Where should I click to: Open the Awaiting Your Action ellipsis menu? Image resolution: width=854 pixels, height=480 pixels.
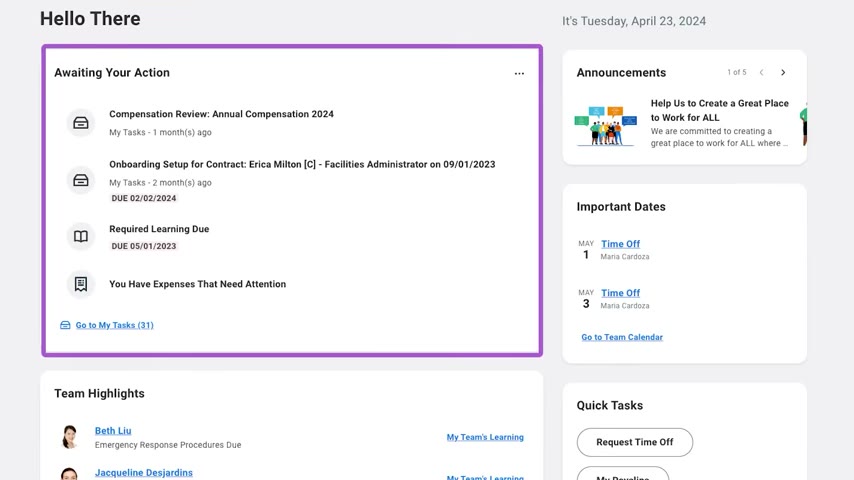tap(519, 74)
